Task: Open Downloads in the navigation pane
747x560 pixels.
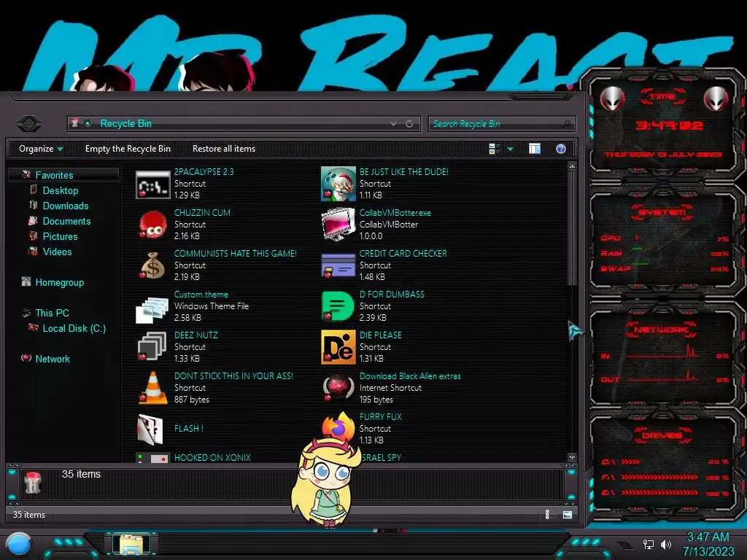Action: [x=66, y=206]
